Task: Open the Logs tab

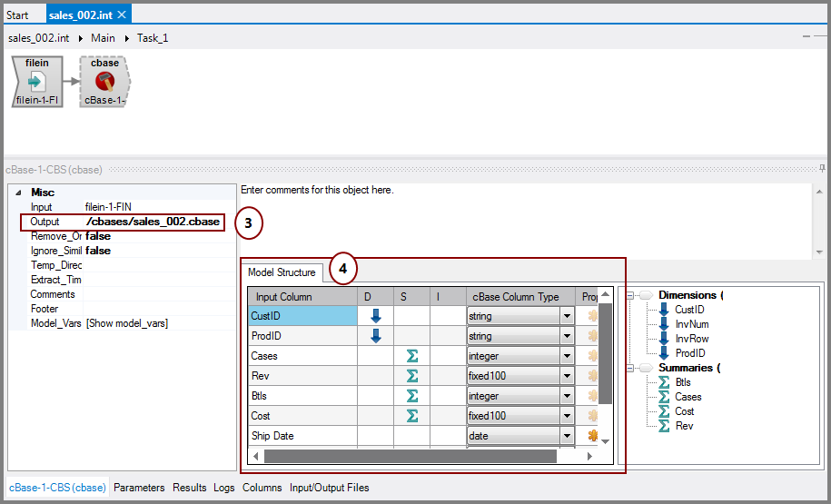Action: click(224, 488)
